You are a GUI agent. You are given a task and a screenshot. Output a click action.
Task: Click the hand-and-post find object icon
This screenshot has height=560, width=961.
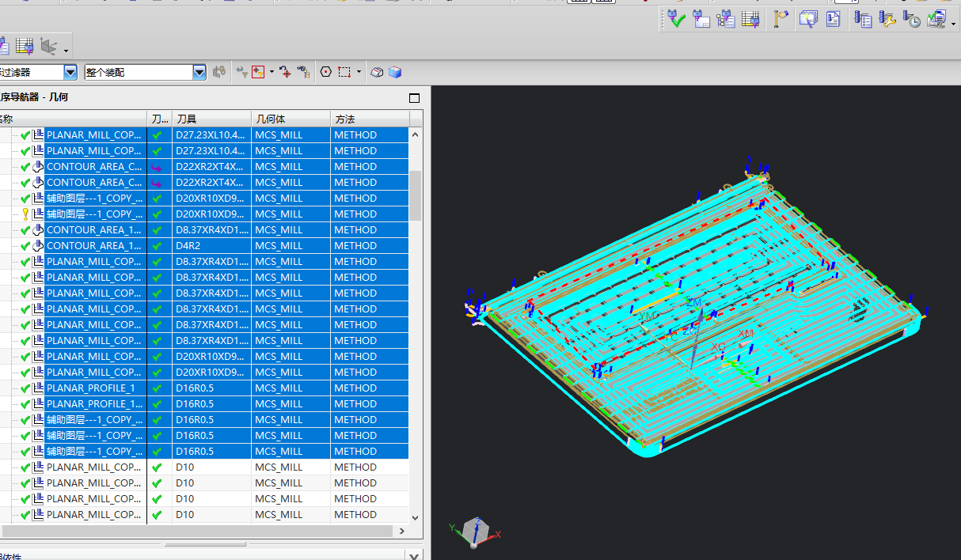781,19
